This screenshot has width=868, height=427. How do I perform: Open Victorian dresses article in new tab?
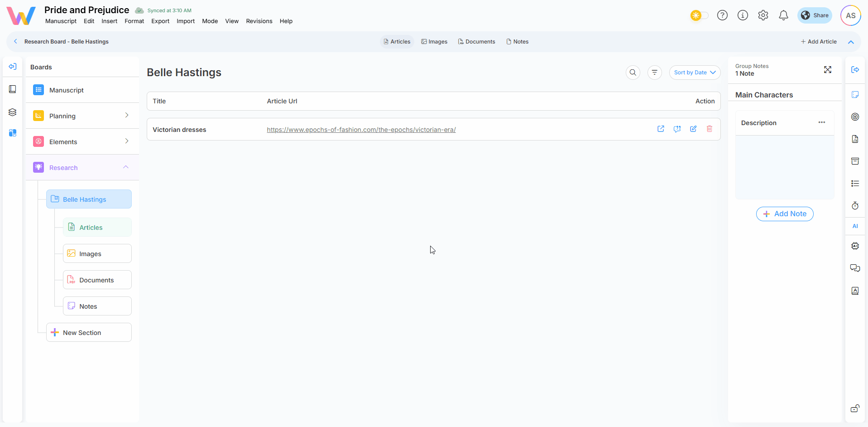[x=661, y=129]
